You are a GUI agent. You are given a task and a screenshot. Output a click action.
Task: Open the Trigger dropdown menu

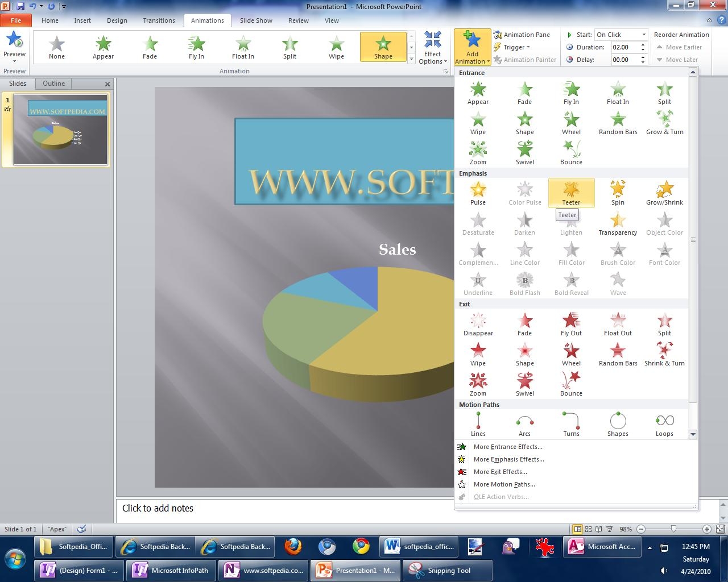point(513,47)
